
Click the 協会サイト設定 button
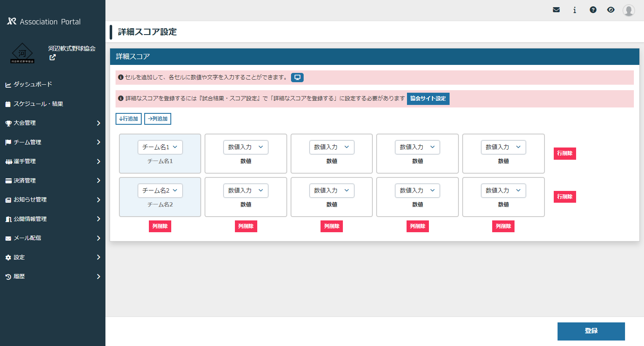coord(428,99)
